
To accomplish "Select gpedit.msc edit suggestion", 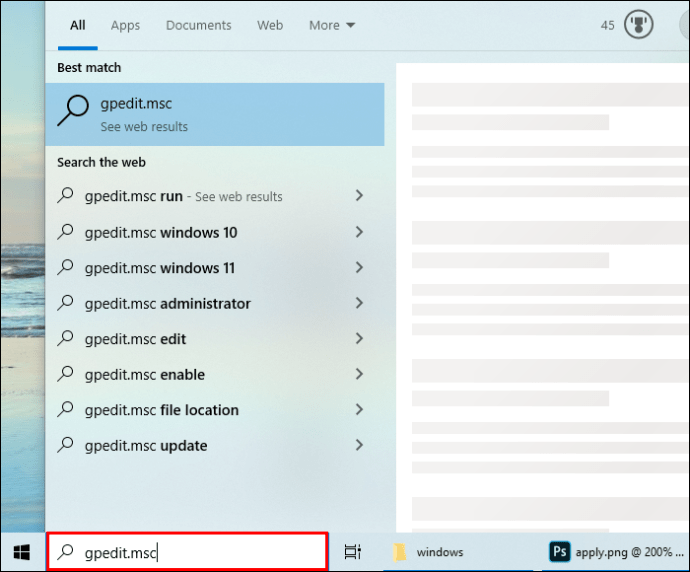I will (x=215, y=338).
